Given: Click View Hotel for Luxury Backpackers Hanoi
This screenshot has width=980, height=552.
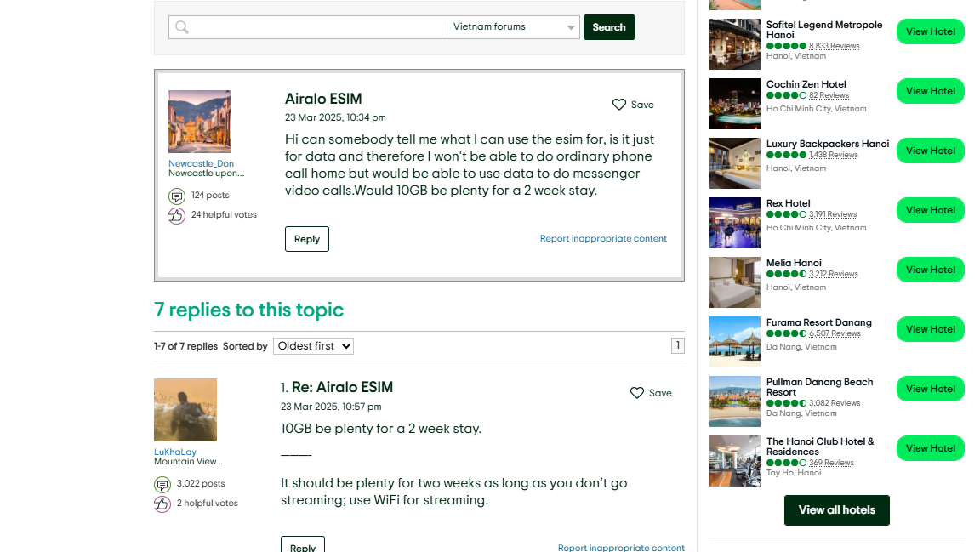Looking at the screenshot, I should point(931,151).
